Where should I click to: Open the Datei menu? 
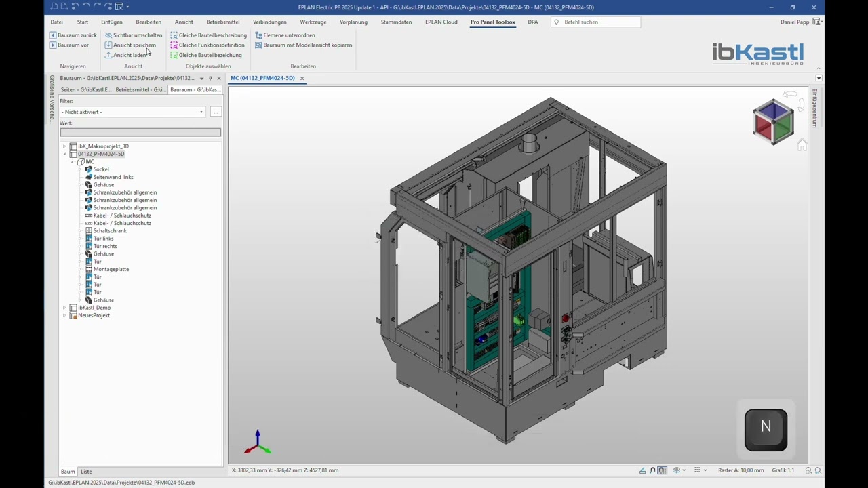click(x=57, y=22)
